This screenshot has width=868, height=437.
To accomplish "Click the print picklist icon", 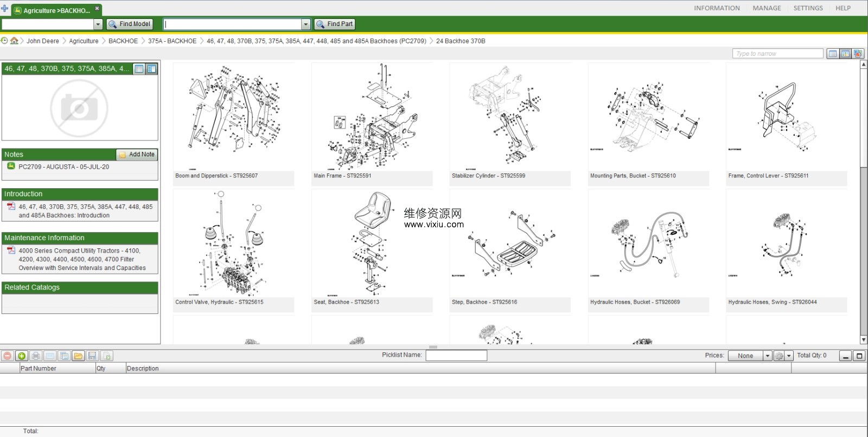I will [36, 356].
